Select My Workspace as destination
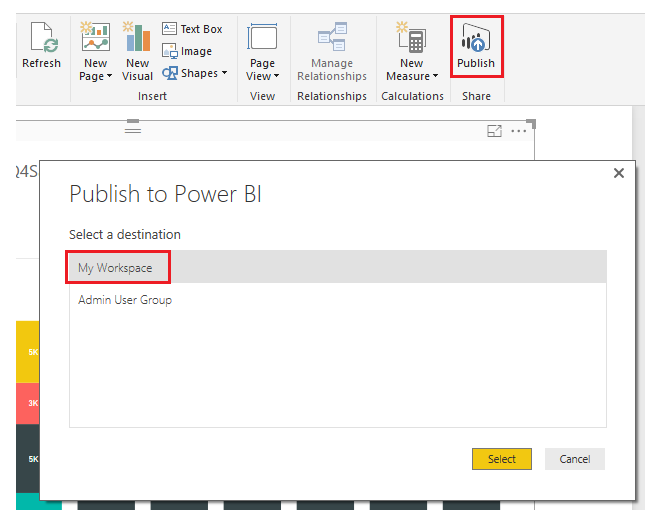Viewport: 653px width, 513px height. 337,267
